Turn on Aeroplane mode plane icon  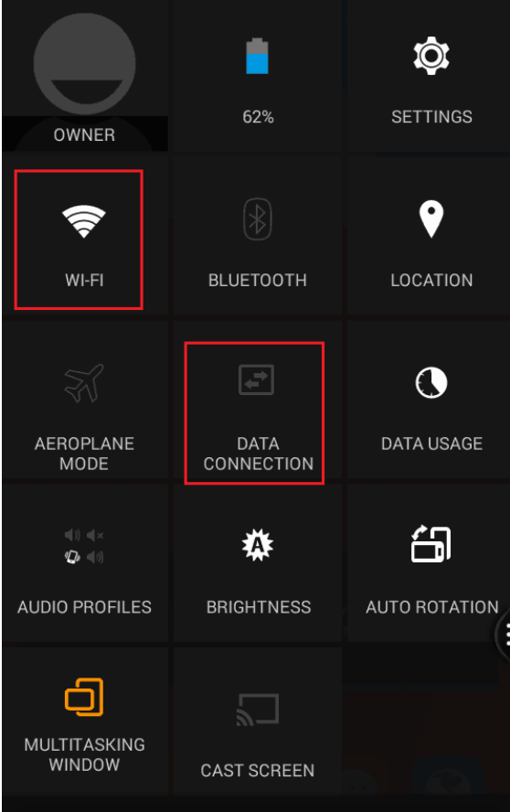(x=84, y=383)
